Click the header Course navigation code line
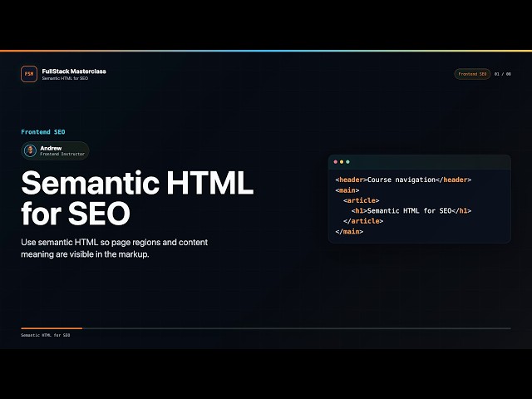The width and height of the screenshot is (532, 399). tap(403, 180)
